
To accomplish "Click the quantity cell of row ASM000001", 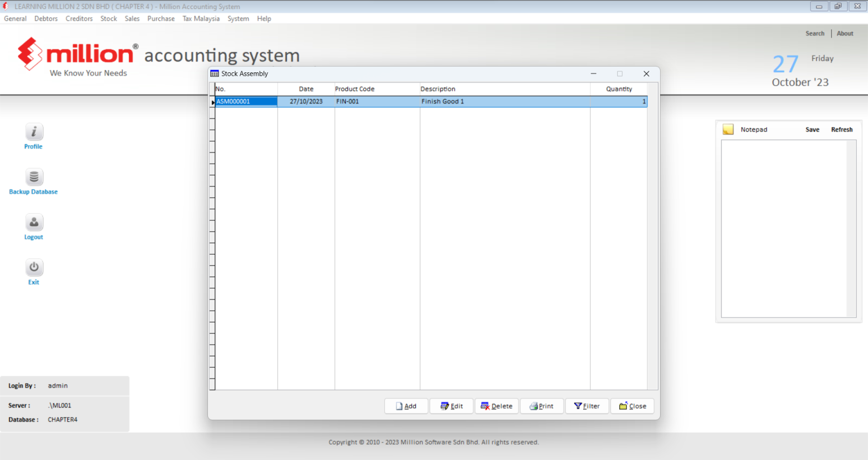I will tap(619, 102).
